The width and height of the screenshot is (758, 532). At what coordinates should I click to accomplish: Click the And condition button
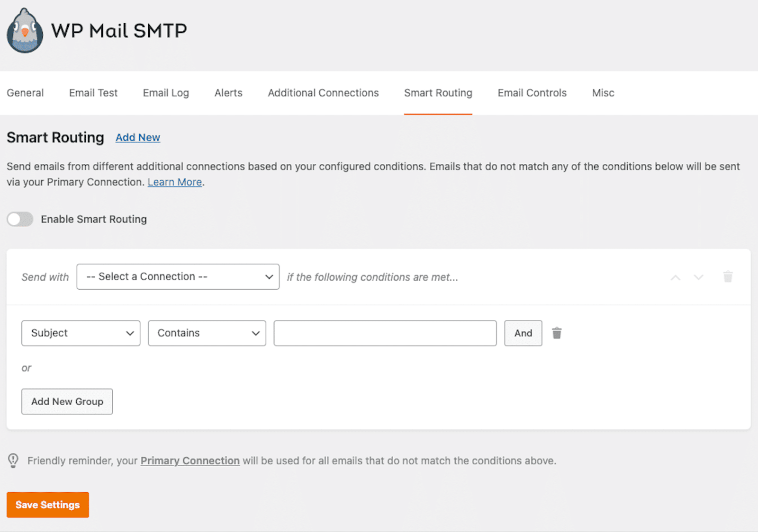point(523,333)
